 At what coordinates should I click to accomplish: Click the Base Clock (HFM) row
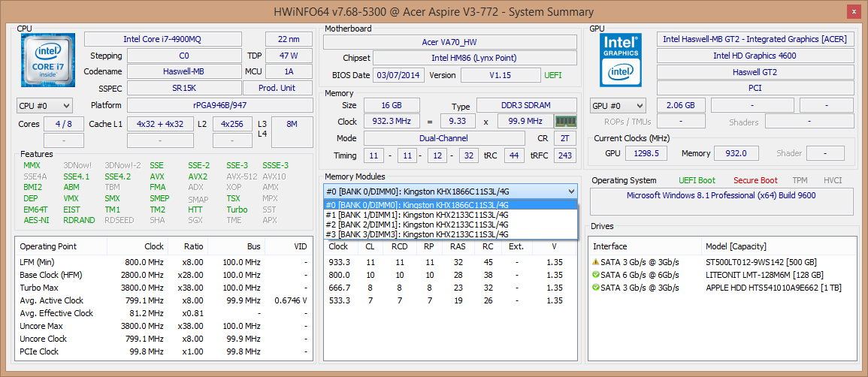point(164,275)
